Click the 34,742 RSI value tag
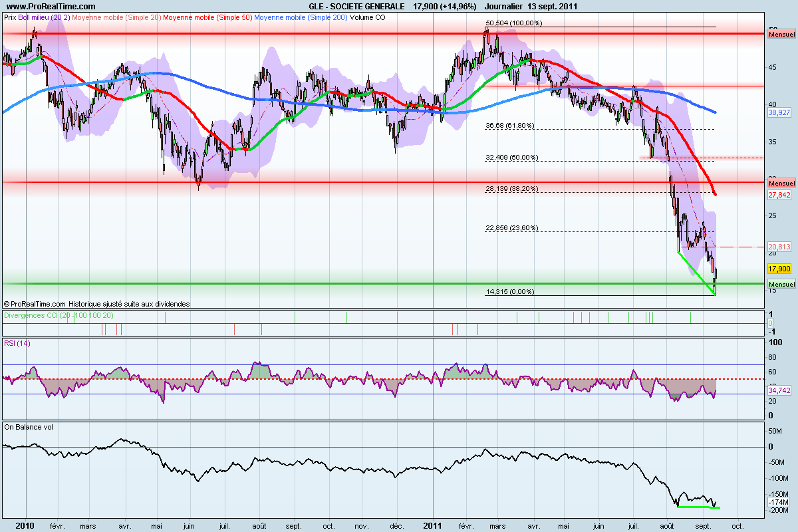Viewport: 798px width, 532px height. (x=779, y=391)
